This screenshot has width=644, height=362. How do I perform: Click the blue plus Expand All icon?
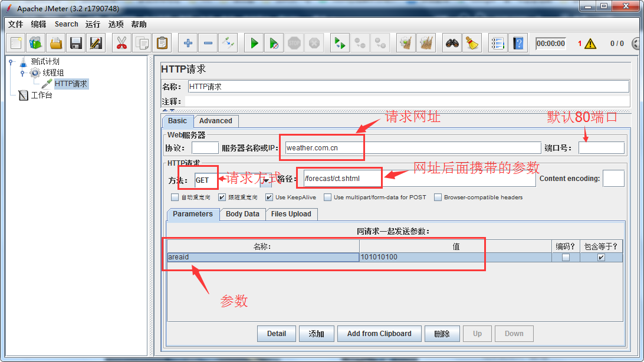(188, 43)
